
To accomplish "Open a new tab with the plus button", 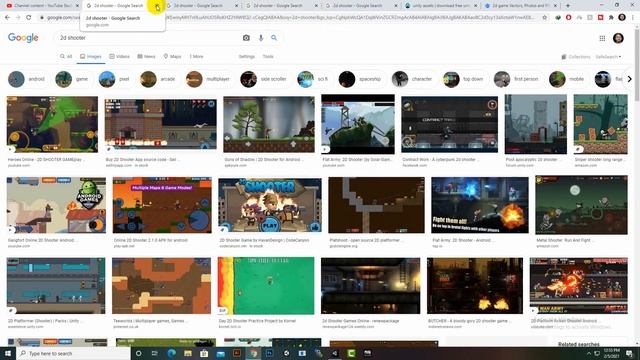I will pos(568,6).
